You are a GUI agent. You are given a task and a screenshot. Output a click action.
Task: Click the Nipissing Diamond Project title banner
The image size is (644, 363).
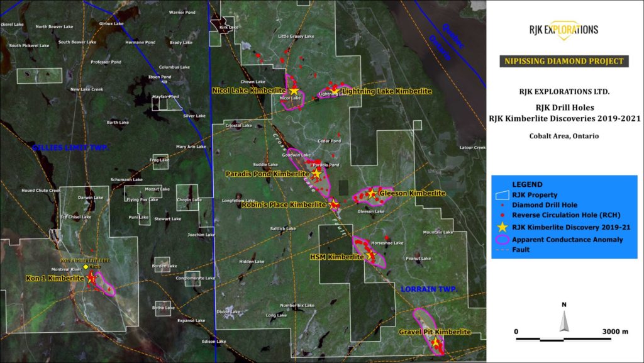[564, 61]
